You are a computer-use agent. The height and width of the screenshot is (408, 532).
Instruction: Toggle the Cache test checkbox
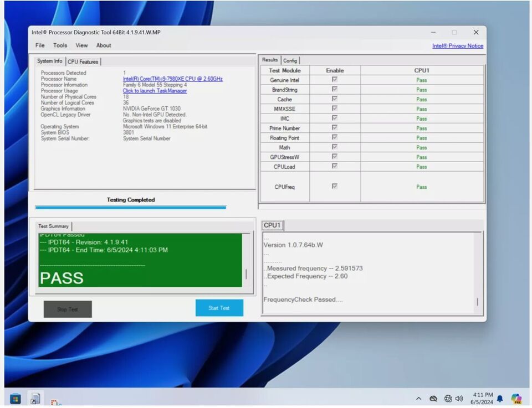pyautogui.click(x=335, y=99)
